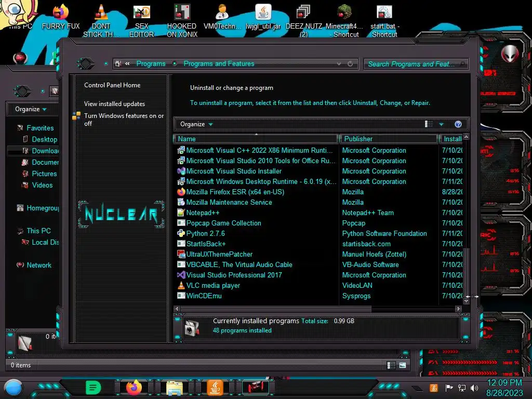Click the change view icon in toolbar
This screenshot has width=532, height=399.
[x=429, y=124]
